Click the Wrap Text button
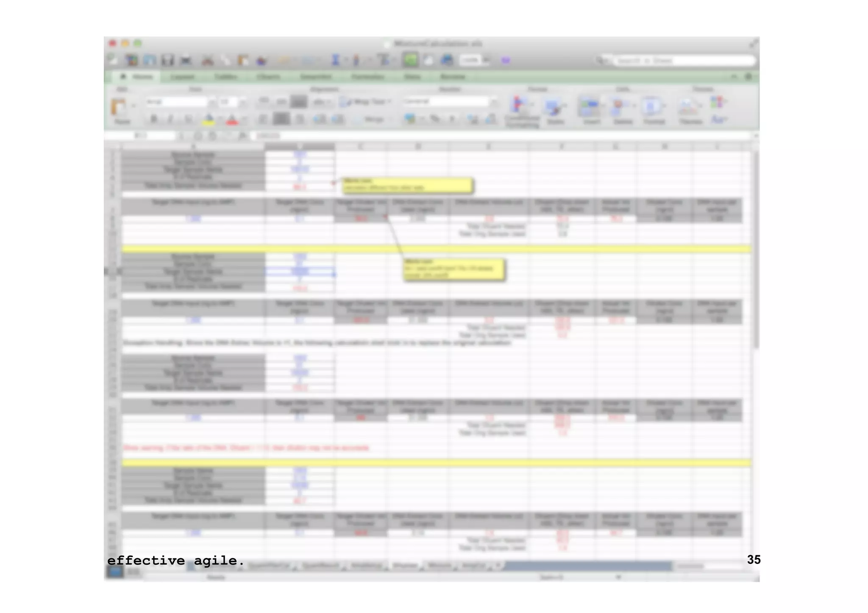Viewport: 868px width, 613px height. (367, 102)
